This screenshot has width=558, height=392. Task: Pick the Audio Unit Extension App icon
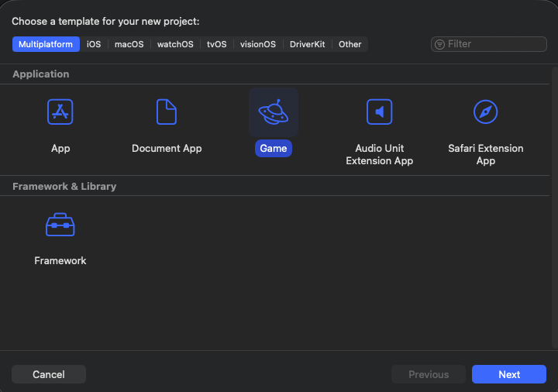tap(379, 112)
